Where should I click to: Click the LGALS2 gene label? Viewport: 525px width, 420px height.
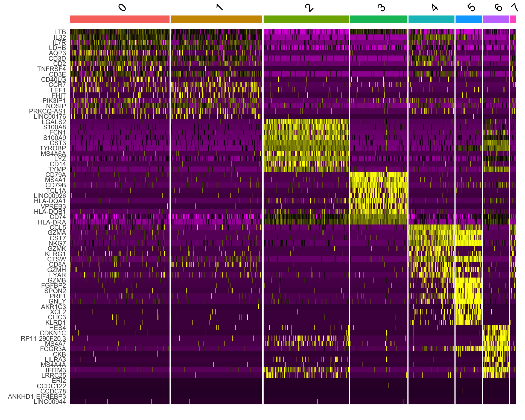54,122
